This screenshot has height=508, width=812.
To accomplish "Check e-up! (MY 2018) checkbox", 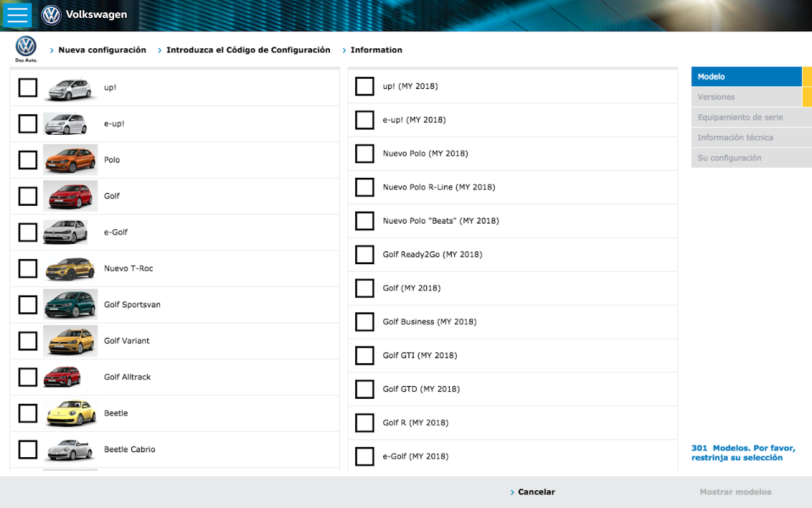I will pos(365,120).
